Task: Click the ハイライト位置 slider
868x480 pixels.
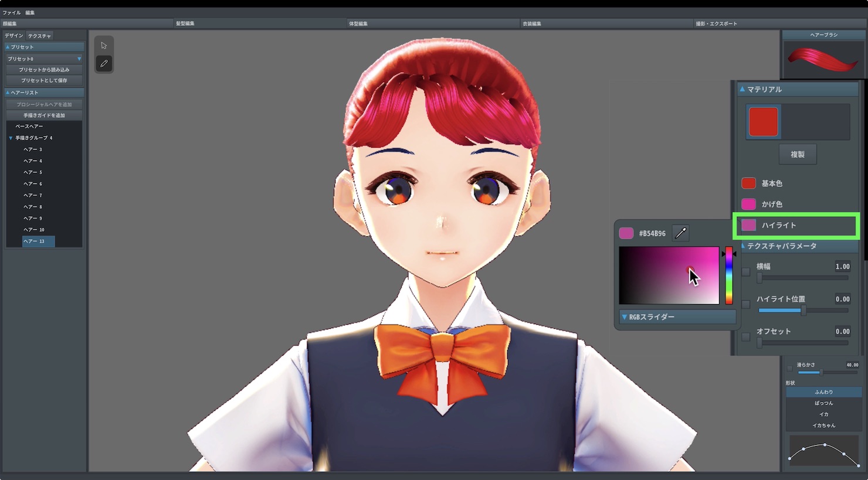Action: (x=803, y=311)
